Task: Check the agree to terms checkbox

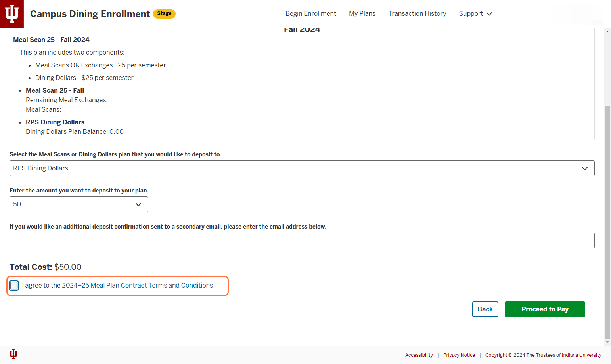Action: tap(14, 286)
